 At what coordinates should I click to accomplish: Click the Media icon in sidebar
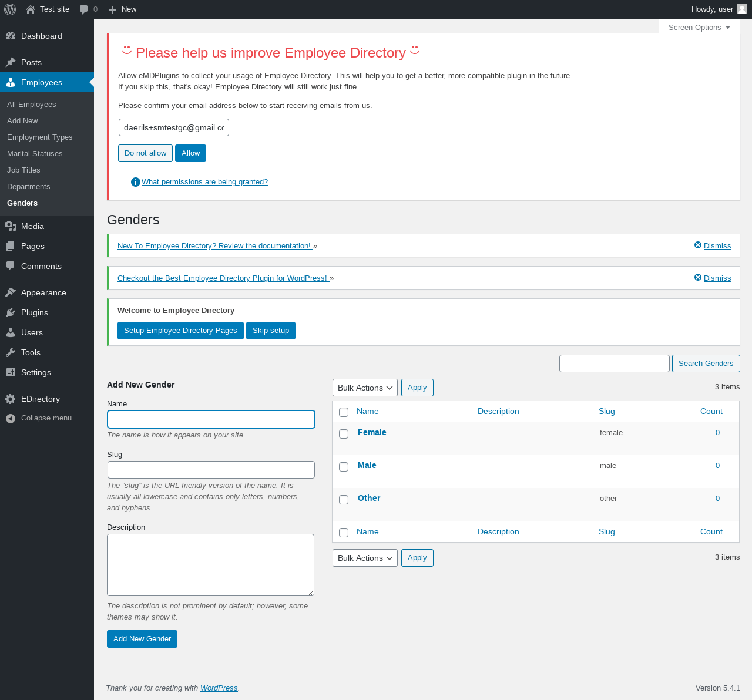[x=11, y=226]
